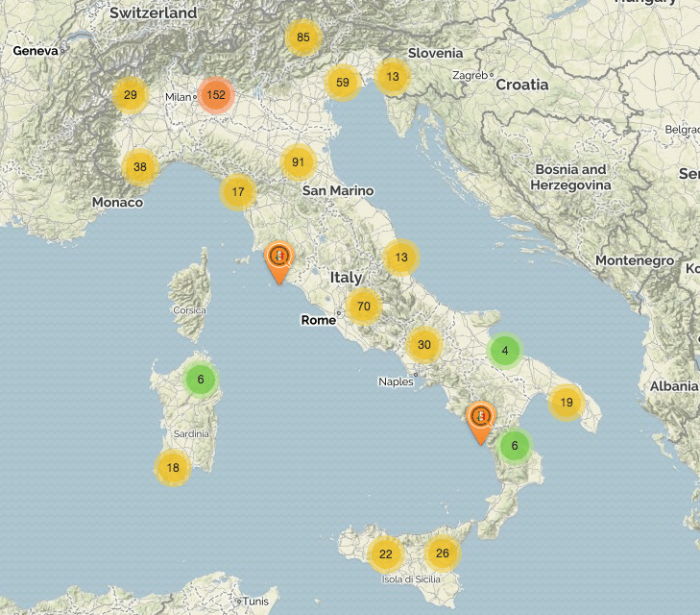Select the orange pin on the Tuscan coast
The width and height of the screenshot is (700, 615).
(x=279, y=262)
